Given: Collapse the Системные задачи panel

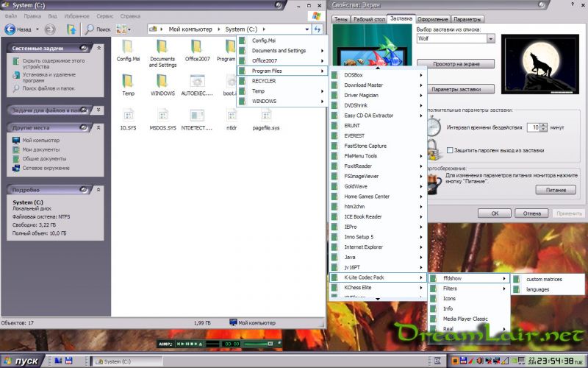Looking at the screenshot, I should (x=98, y=48).
